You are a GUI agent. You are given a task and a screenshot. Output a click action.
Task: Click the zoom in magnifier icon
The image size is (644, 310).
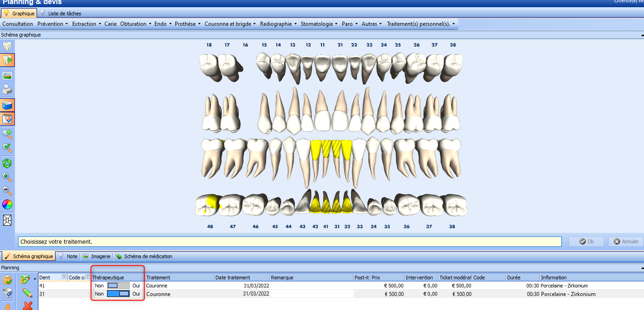(7, 177)
